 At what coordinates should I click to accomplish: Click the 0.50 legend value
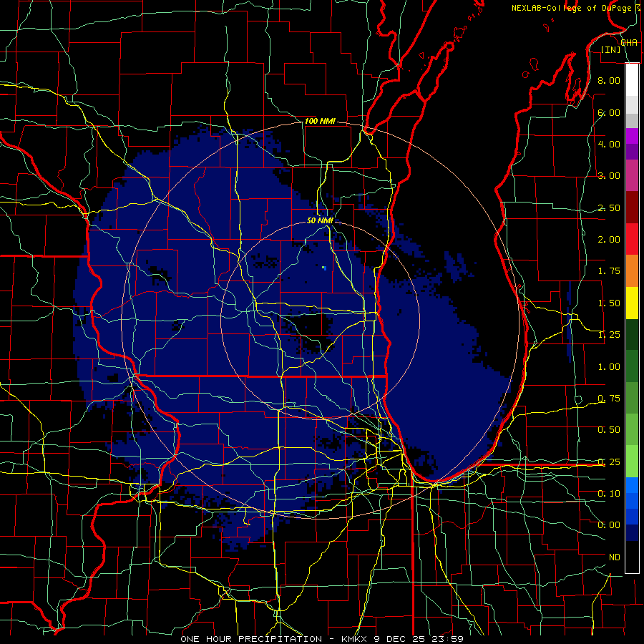point(609,430)
